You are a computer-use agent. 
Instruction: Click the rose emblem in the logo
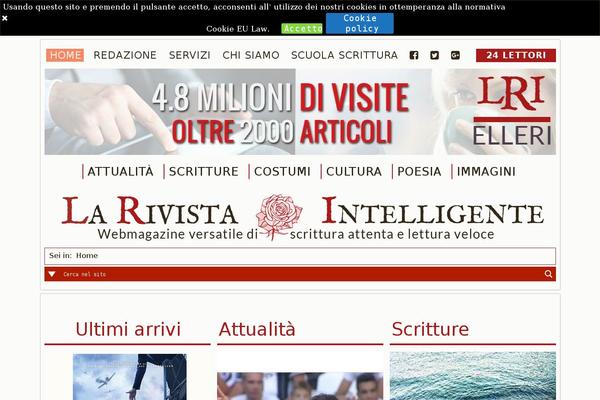(279, 216)
